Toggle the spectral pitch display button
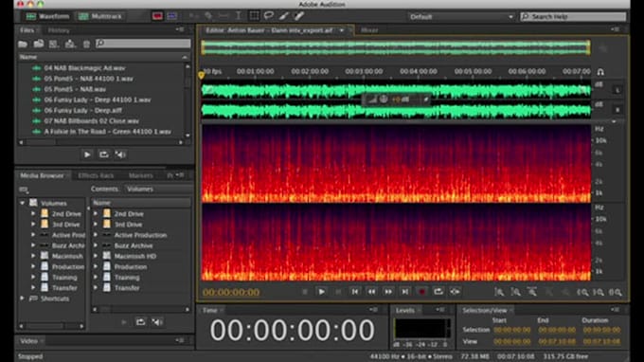 click(x=172, y=16)
